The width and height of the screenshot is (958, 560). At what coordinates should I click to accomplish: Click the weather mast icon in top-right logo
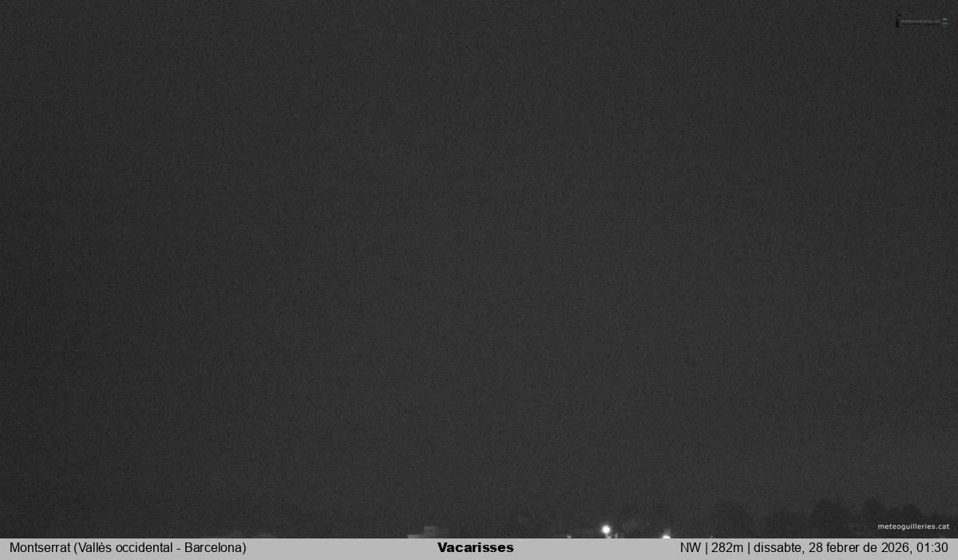pos(897,21)
